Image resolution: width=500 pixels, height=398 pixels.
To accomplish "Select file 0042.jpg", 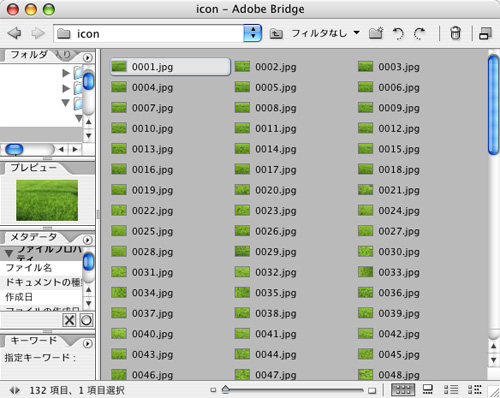I will 389,334.
